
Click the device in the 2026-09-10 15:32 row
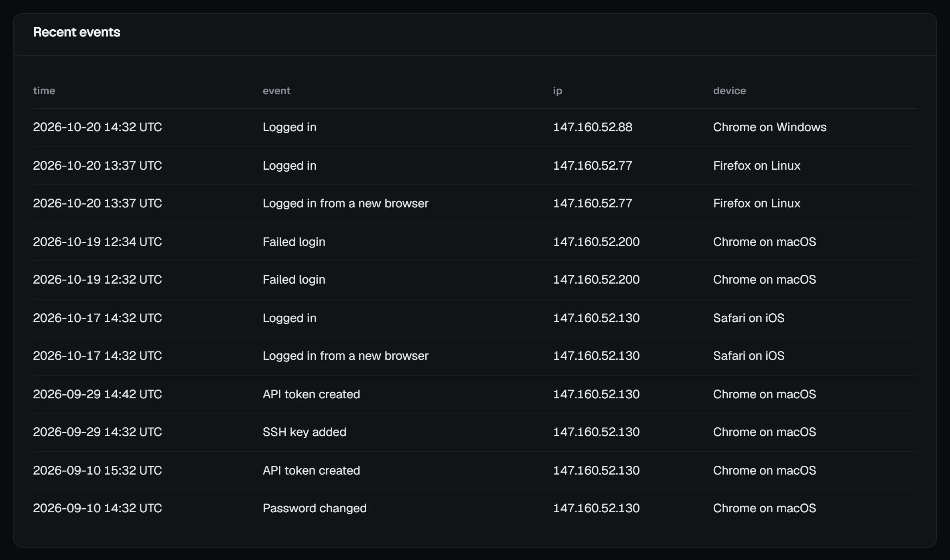coord(764,471)
